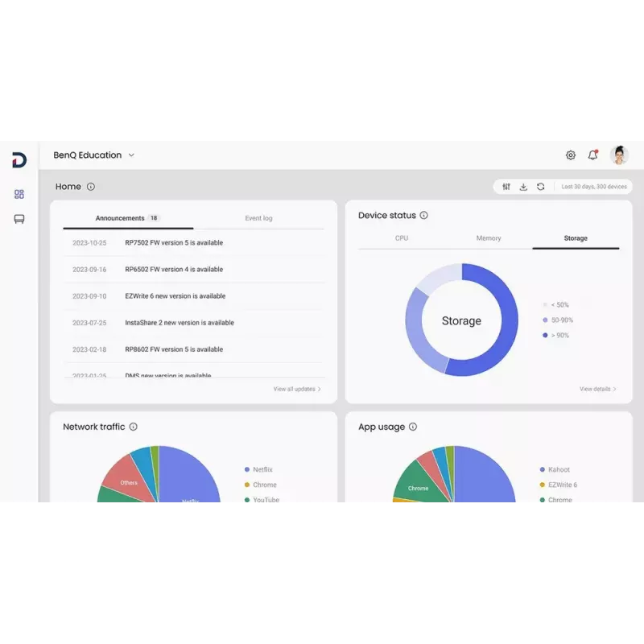Open notifications bell icon
644x644 pixels.
[x=592, y=155]
